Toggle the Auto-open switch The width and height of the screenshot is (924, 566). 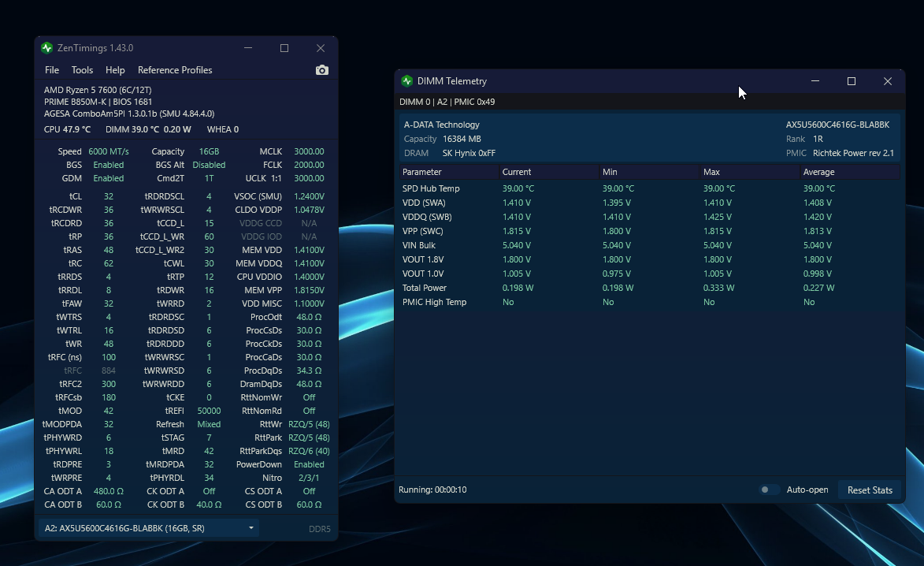tap(769, 490)
